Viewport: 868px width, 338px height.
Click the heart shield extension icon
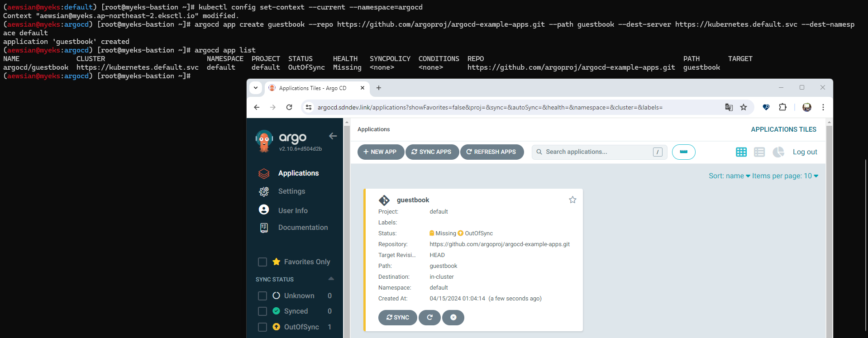[766, 107]
